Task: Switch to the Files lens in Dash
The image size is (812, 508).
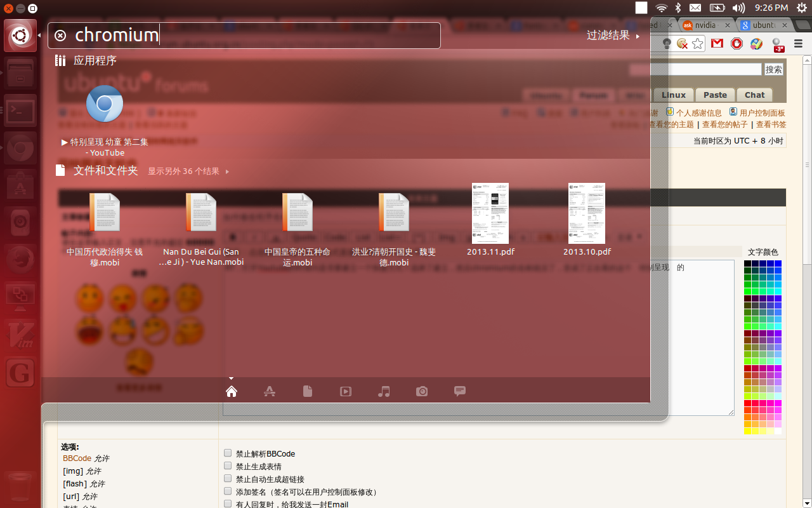Action: click(x=308, y=391)
